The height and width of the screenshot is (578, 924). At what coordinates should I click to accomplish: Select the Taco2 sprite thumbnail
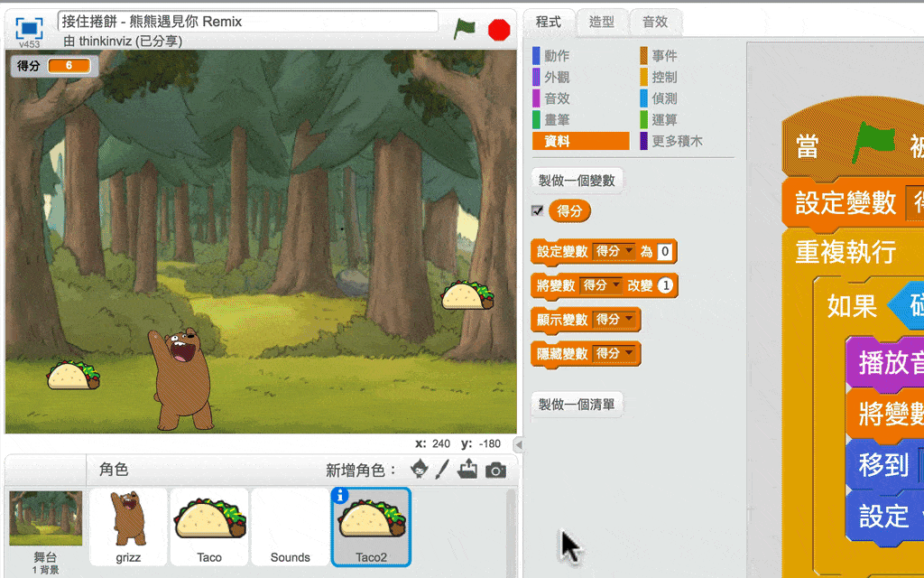pos(371,527)
